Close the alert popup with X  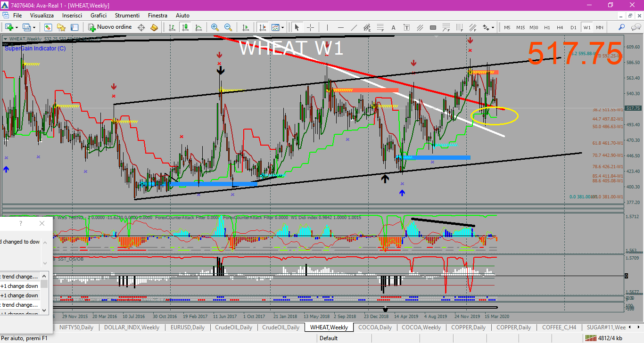tap(41, 223)
